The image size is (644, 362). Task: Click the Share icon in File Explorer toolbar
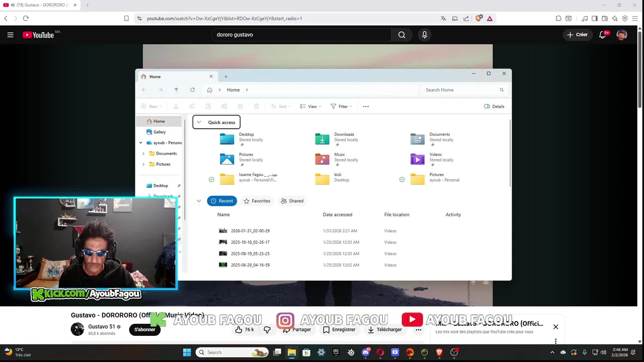(240, 107)
